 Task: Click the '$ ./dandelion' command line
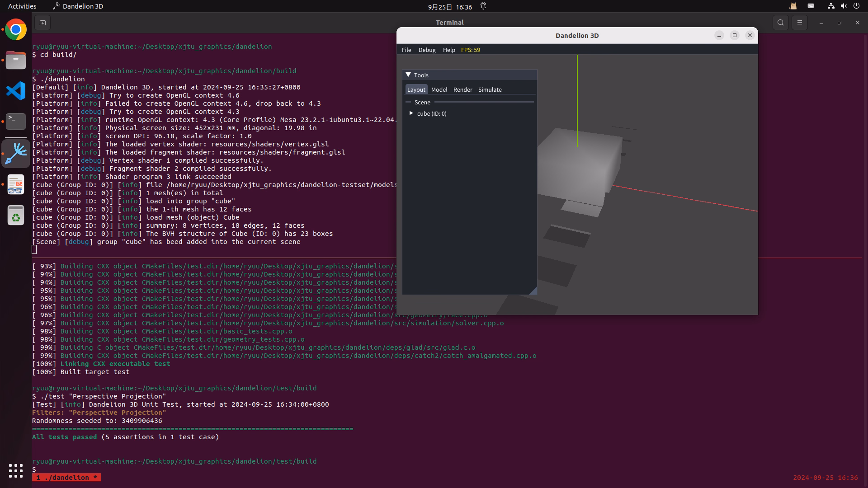[x=58, y=79]
